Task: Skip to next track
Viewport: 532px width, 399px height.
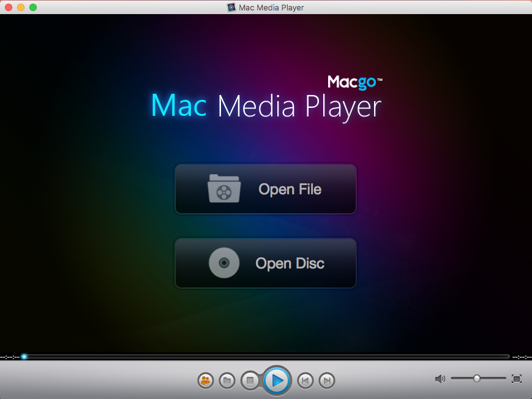Action: (x=328, y=381)
